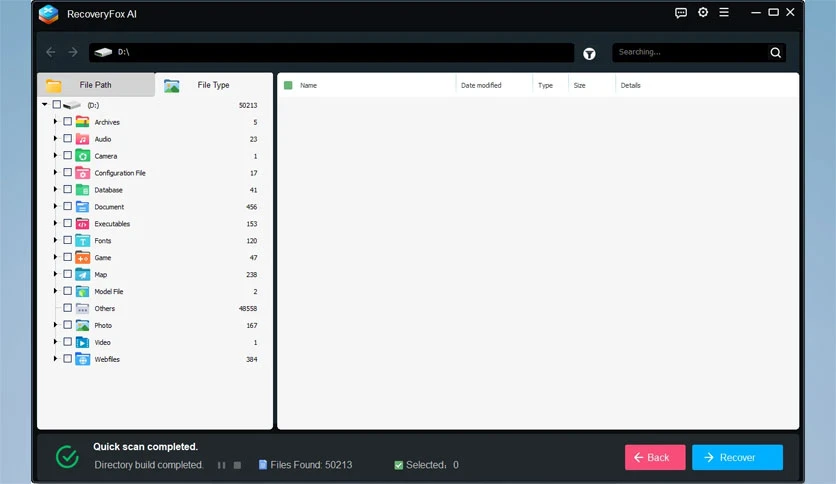Click the Video folder icon
836x484 pixels.
coord(82,342)
